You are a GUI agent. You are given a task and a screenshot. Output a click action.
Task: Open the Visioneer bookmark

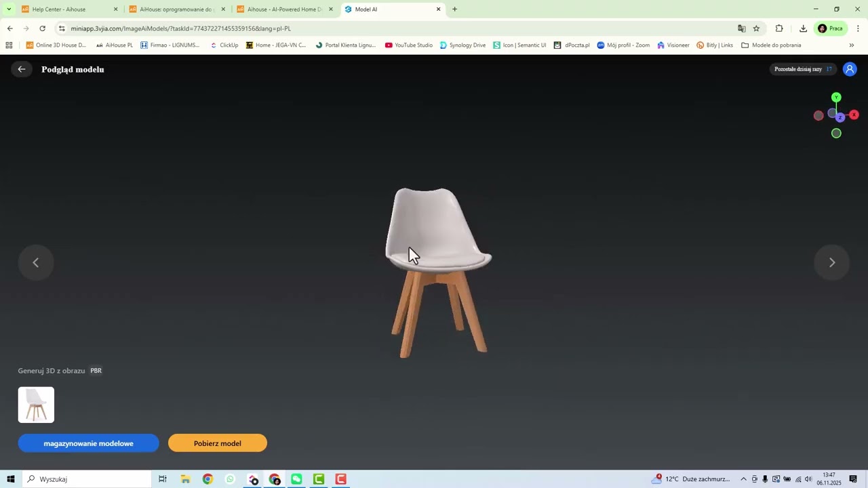[673, 45]
